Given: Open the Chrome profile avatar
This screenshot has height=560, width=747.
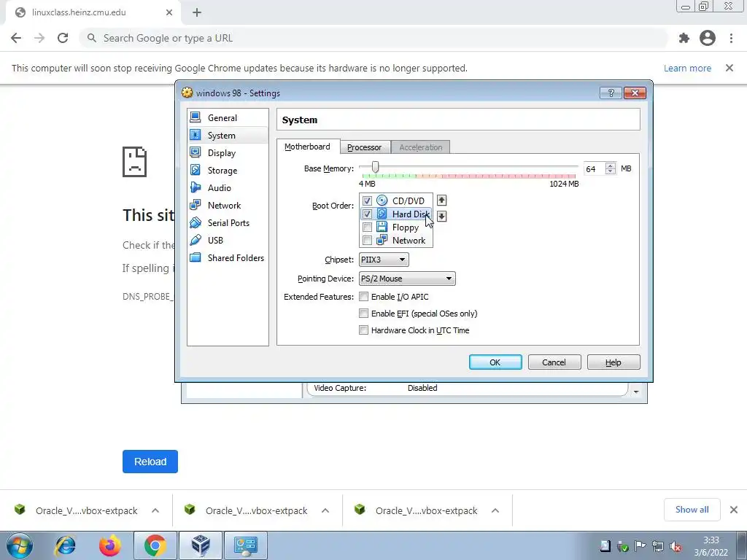Looking at the screenshot, I should click(x=708, y=38).
